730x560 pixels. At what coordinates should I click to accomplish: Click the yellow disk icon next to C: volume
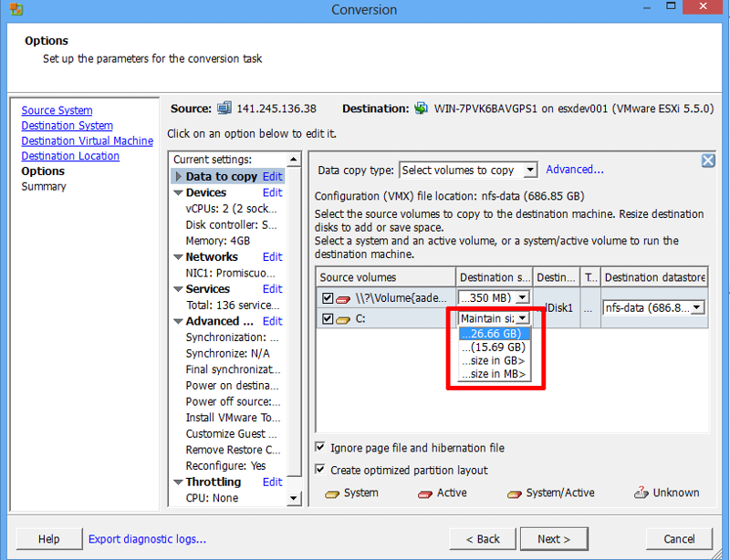(x=340, y=316)
